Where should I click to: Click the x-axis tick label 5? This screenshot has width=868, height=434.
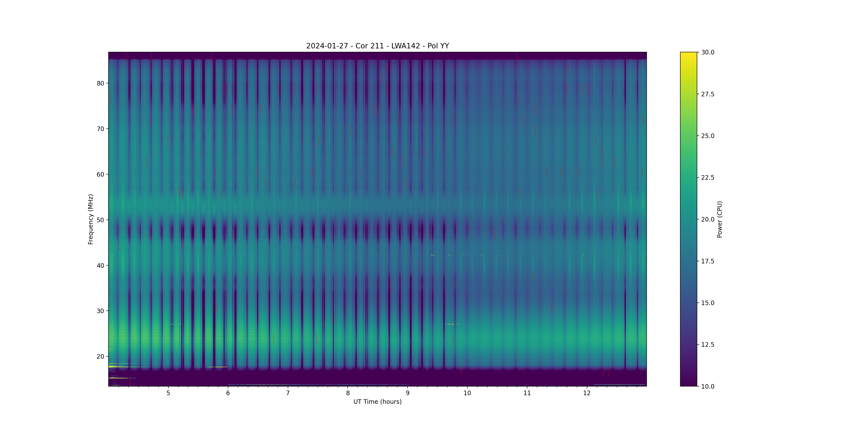(168, 393)
